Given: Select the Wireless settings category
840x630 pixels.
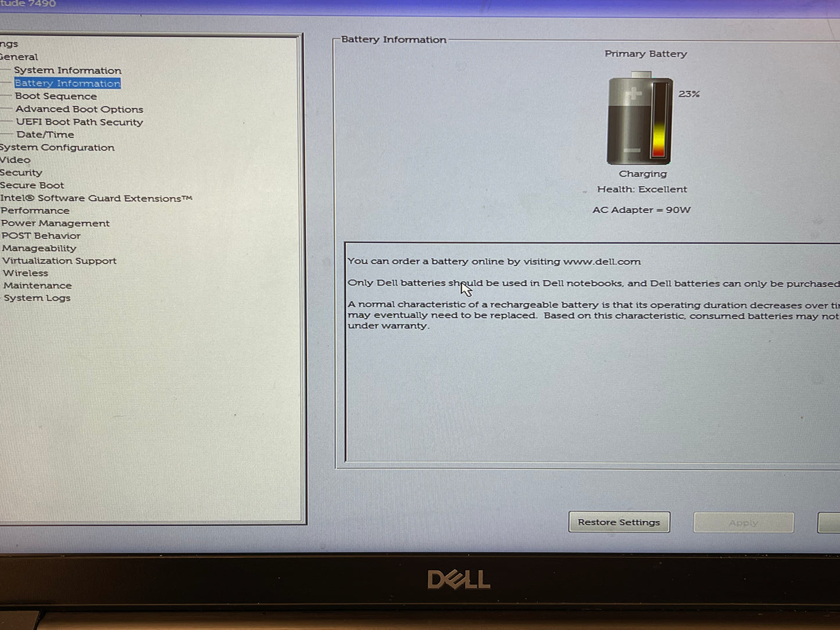Looking at the screenshot, I should 26,273.
